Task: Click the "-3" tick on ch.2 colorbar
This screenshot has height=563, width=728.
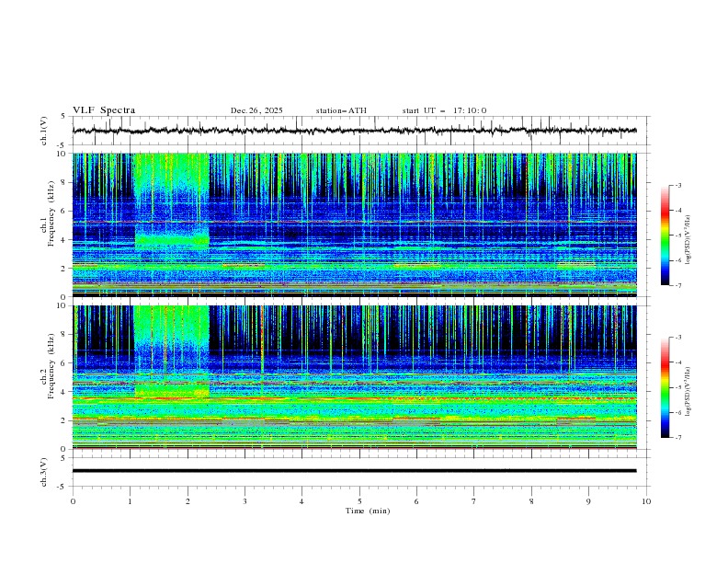Action: pos(677,338)
